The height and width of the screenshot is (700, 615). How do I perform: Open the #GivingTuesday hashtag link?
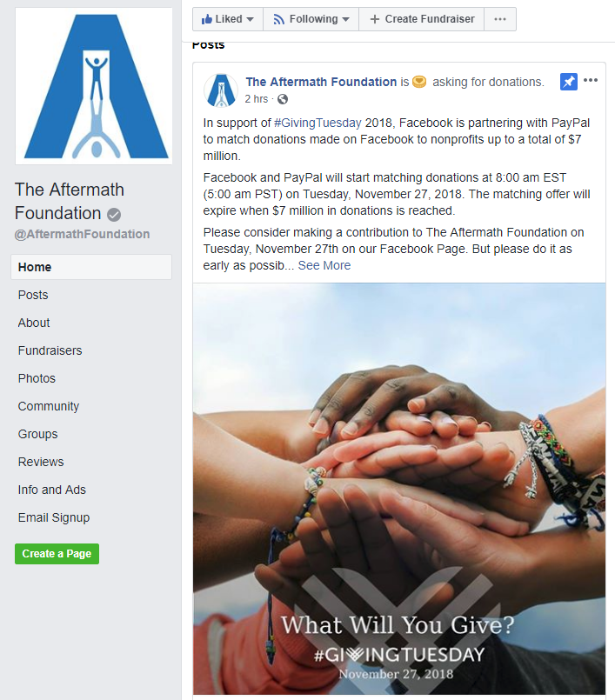(318, 123)
